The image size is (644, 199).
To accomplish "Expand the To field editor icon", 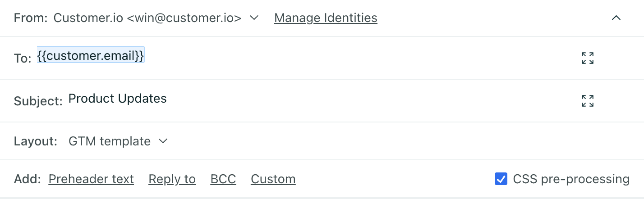I will [x=587, y=58].
